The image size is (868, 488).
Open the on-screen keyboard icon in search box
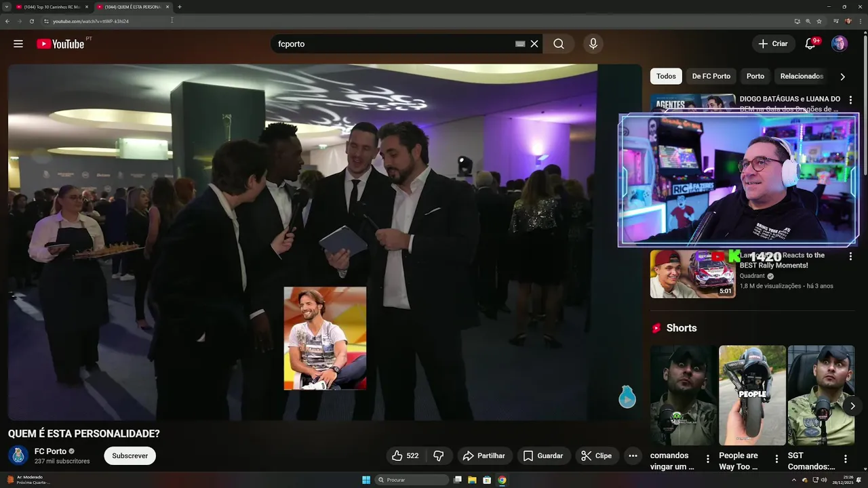(x=520, y=44)
